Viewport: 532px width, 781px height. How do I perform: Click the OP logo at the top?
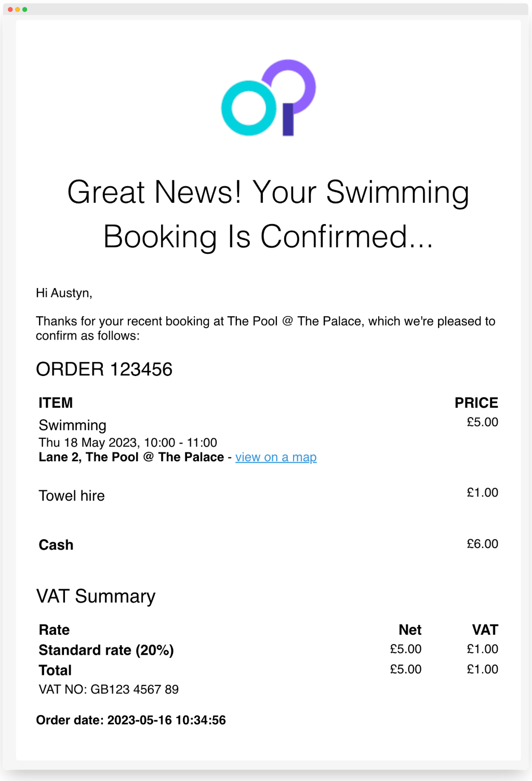pyautogui.click(x=269, y=98)
